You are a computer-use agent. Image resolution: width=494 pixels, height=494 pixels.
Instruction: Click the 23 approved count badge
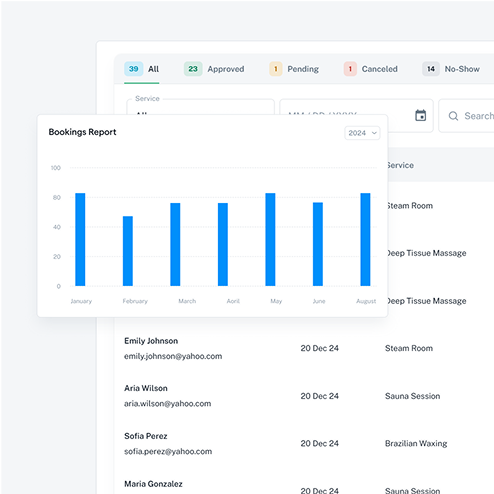point(193,69)
